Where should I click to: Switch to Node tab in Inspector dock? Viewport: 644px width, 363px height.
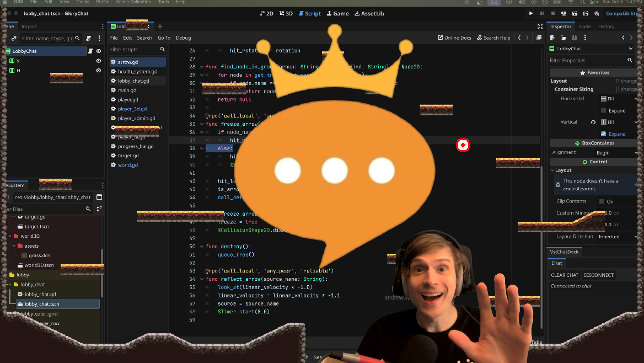(584, 26)
